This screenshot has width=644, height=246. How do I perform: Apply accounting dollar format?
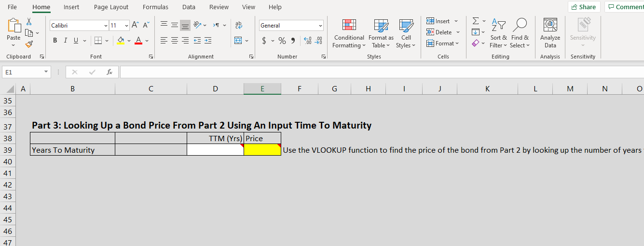264,41
